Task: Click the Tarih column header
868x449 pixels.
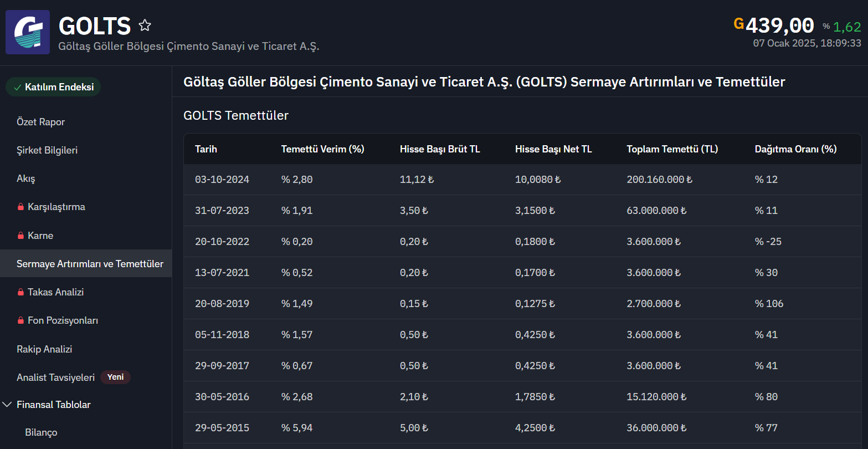Action: click(x=206, y=149)
